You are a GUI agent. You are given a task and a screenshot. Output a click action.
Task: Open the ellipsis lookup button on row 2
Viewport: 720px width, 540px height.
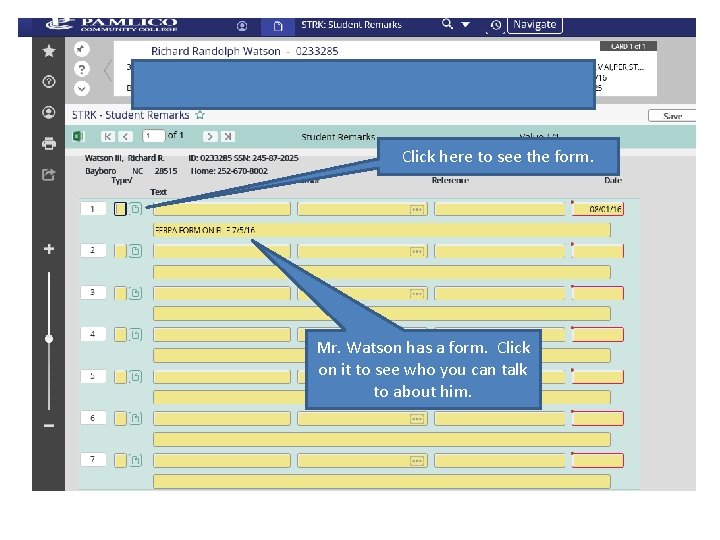point(416,252)
